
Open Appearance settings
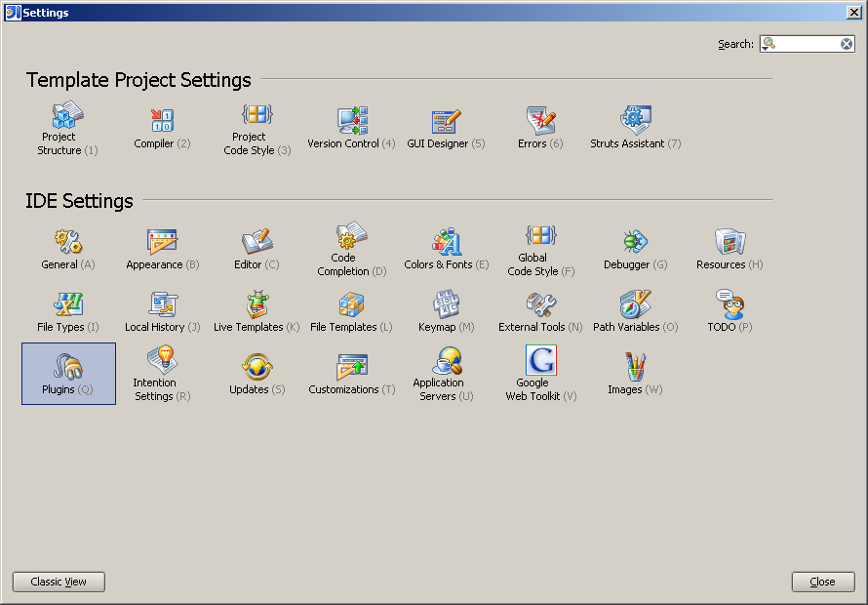(162, 249)
